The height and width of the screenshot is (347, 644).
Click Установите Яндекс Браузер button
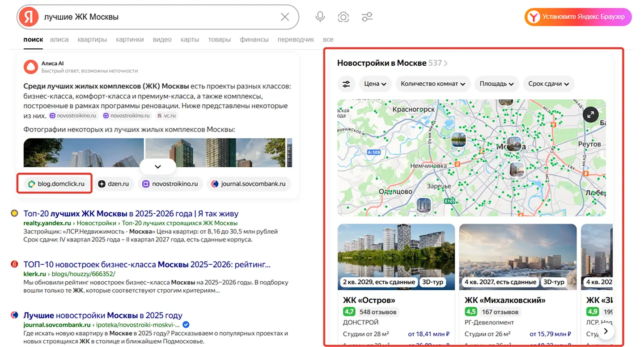pyautogui.click(x=578, y=17)
